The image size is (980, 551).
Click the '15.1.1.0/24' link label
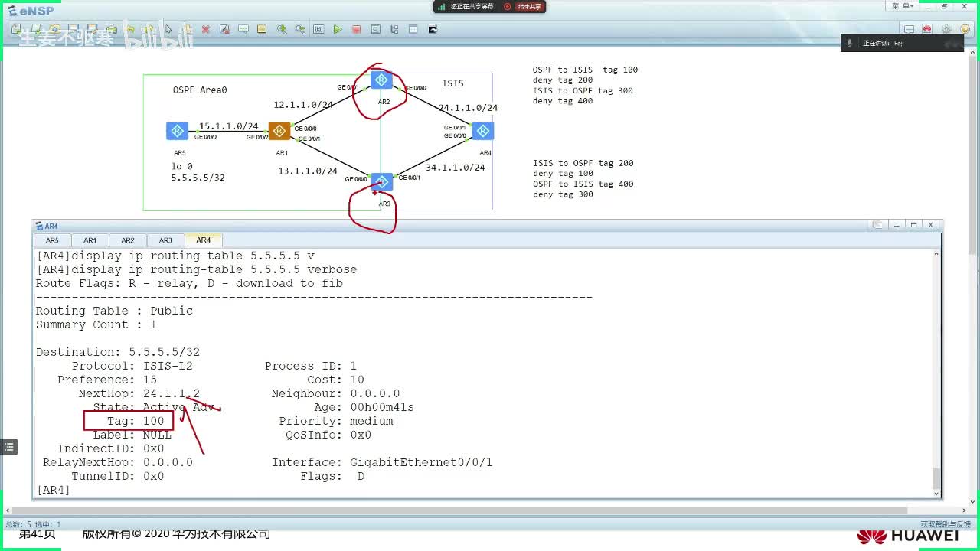tap(228, 126)
